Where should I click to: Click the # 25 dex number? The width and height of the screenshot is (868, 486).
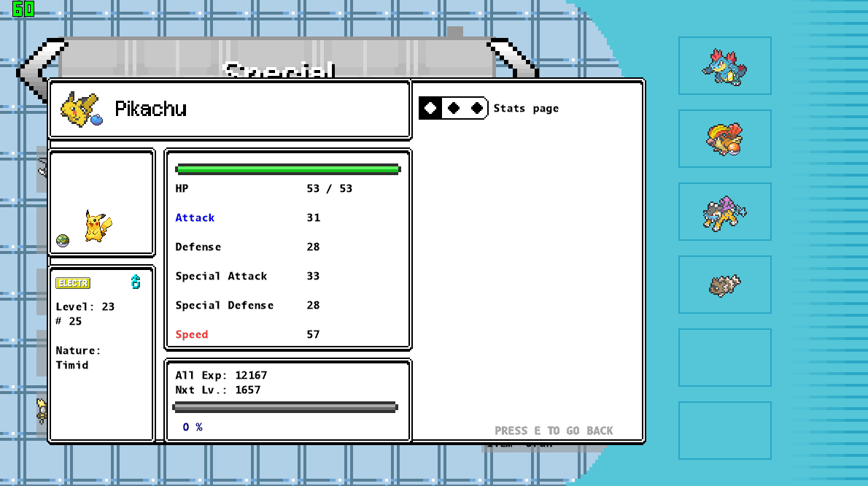[69, 321]
